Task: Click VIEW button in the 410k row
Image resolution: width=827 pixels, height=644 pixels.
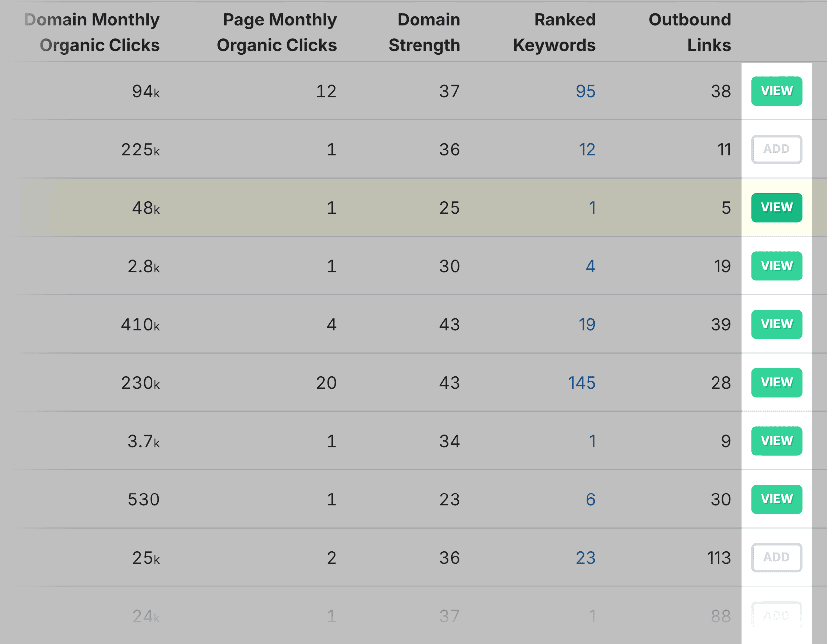Action: tap(776, 324)
